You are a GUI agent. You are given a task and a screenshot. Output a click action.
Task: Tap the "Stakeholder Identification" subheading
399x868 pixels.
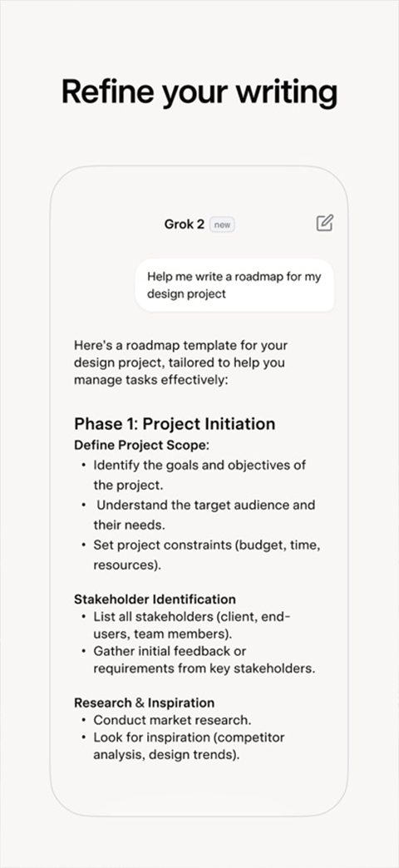coord(155,599)
